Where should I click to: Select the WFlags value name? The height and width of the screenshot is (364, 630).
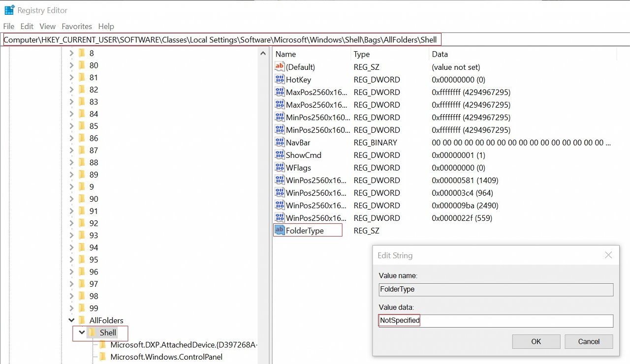coord(299,168)
